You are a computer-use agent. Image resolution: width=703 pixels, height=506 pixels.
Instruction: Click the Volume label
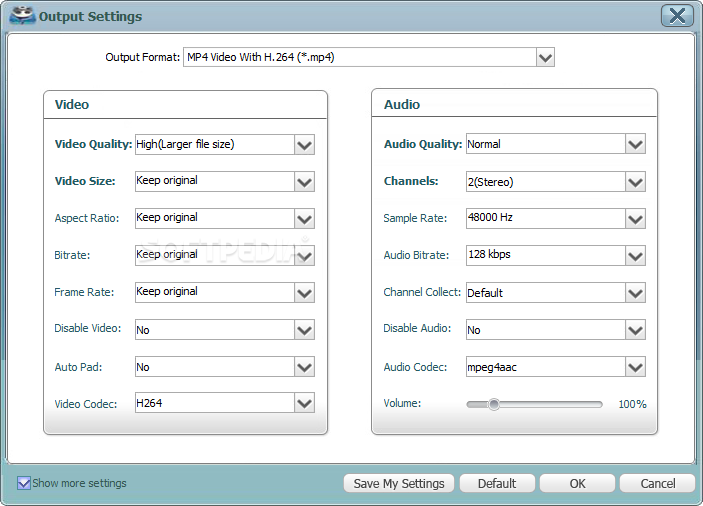(x=402, y=403)
